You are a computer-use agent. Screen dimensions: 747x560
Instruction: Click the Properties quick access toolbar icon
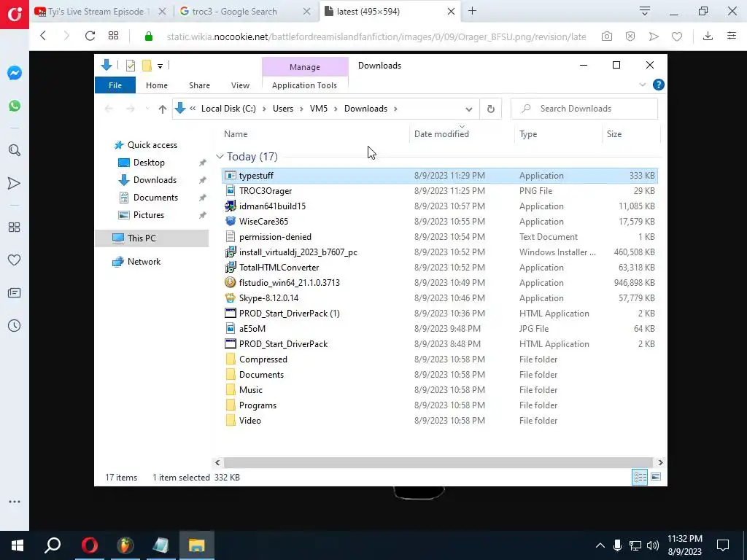pyautogui.click(x=130, y=66)
